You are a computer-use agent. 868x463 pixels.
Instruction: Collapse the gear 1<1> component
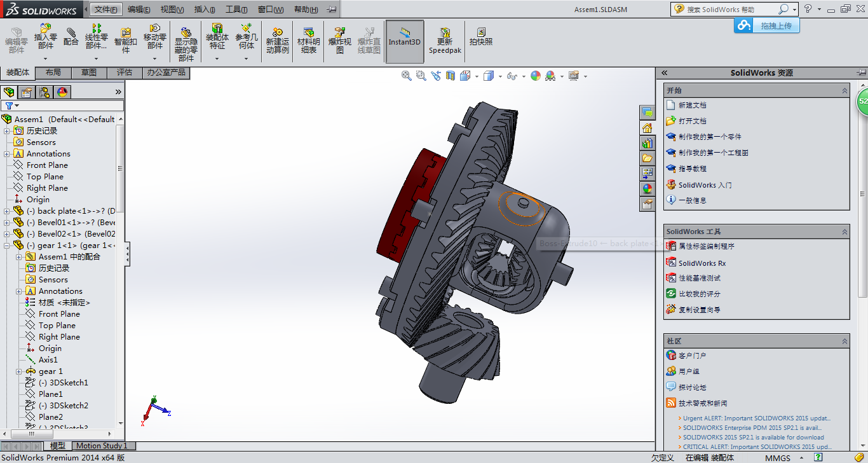point(7,245)
